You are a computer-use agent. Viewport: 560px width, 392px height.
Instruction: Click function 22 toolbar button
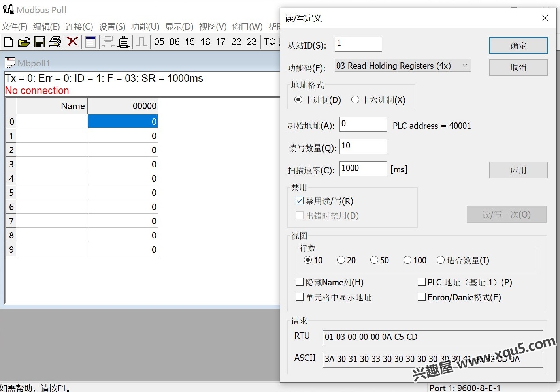click(x=236, y=42)
